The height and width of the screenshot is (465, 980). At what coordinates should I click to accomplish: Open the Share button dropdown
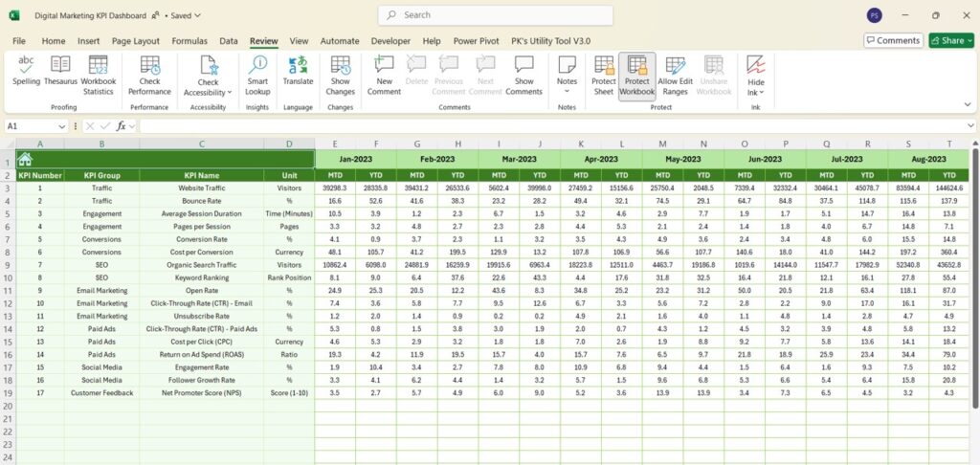(970, 40)
